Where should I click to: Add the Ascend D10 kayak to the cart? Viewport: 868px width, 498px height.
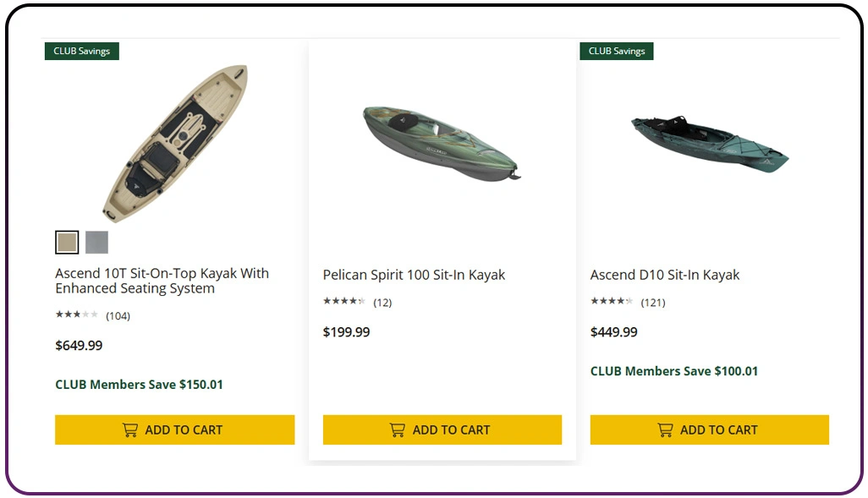[x=709, y=430]
